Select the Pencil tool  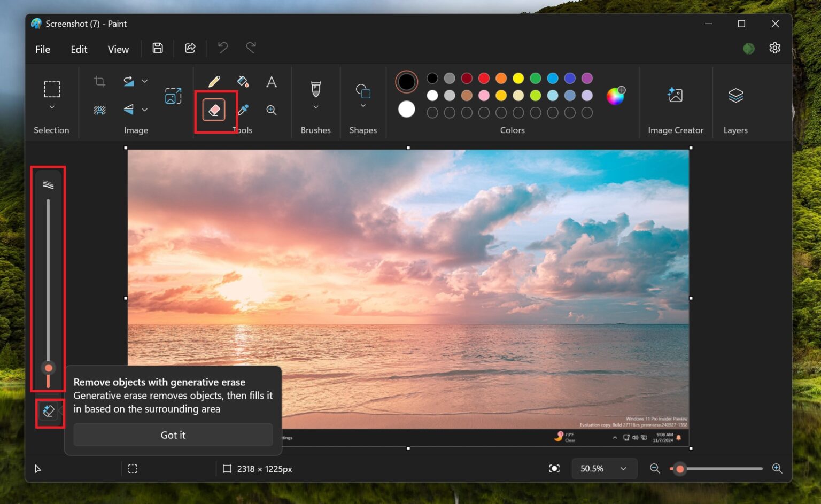(214, 82)
